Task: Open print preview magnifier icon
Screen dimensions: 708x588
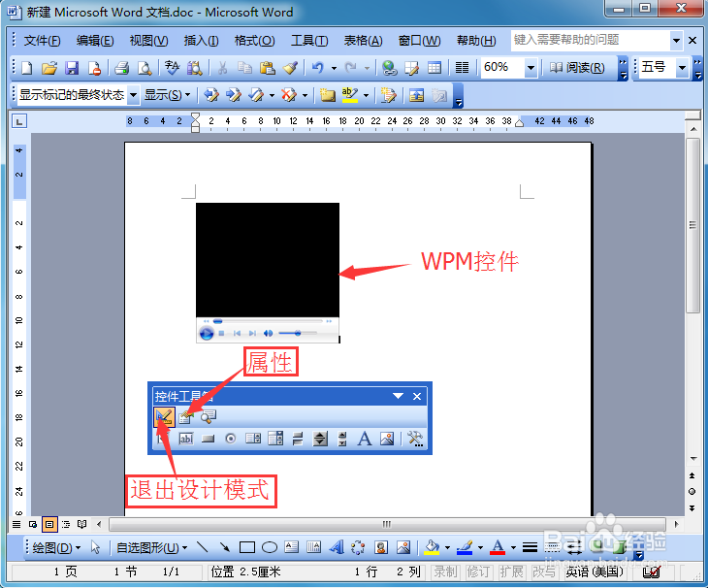Action: click(x=145, y=68)
